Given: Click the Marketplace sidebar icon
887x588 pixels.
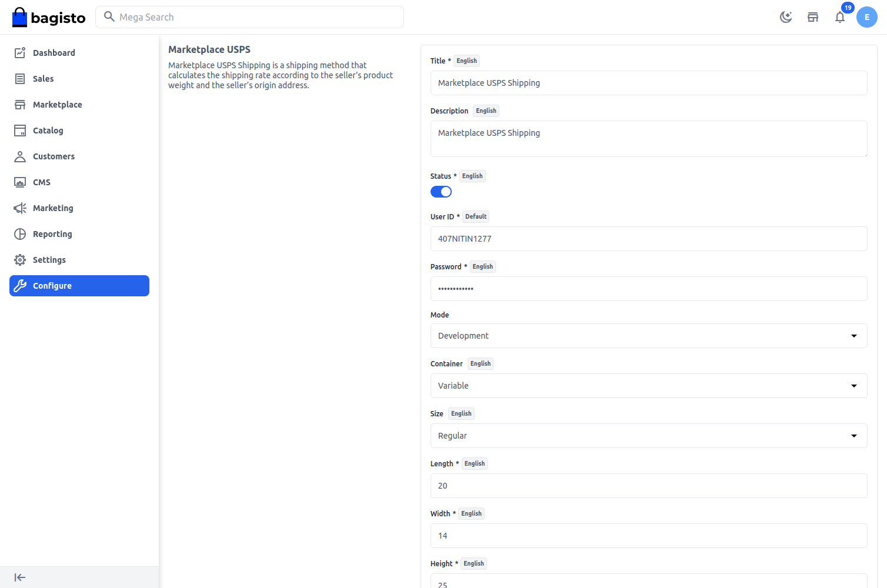Looking at the screenshot, I should click(20, 105).
